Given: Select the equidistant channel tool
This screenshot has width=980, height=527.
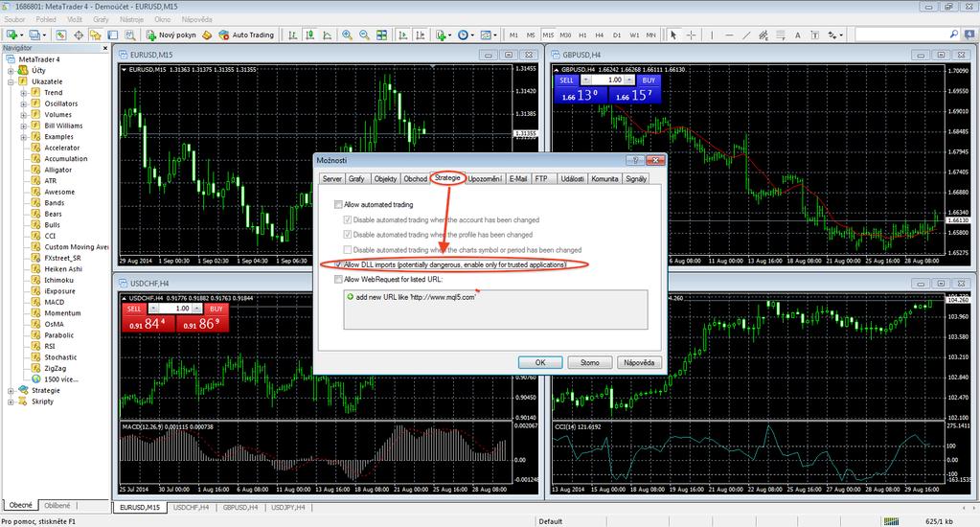Looking at the screenshot, I should coord(763,35).
